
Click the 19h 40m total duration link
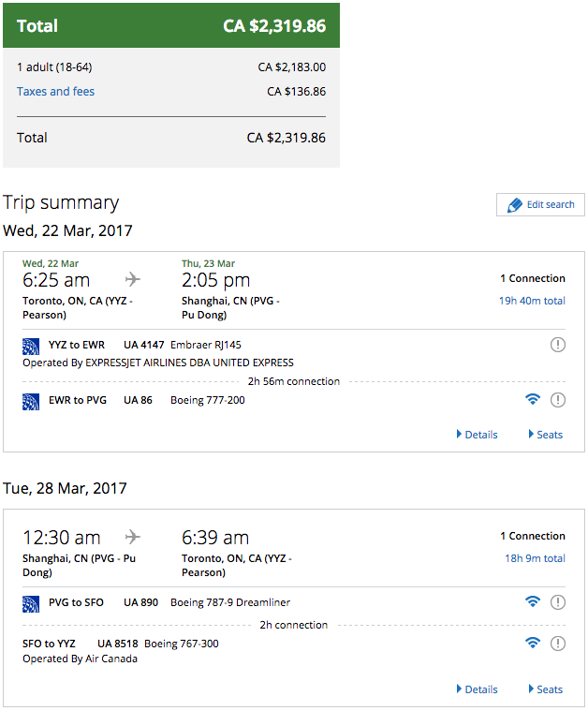532,301
